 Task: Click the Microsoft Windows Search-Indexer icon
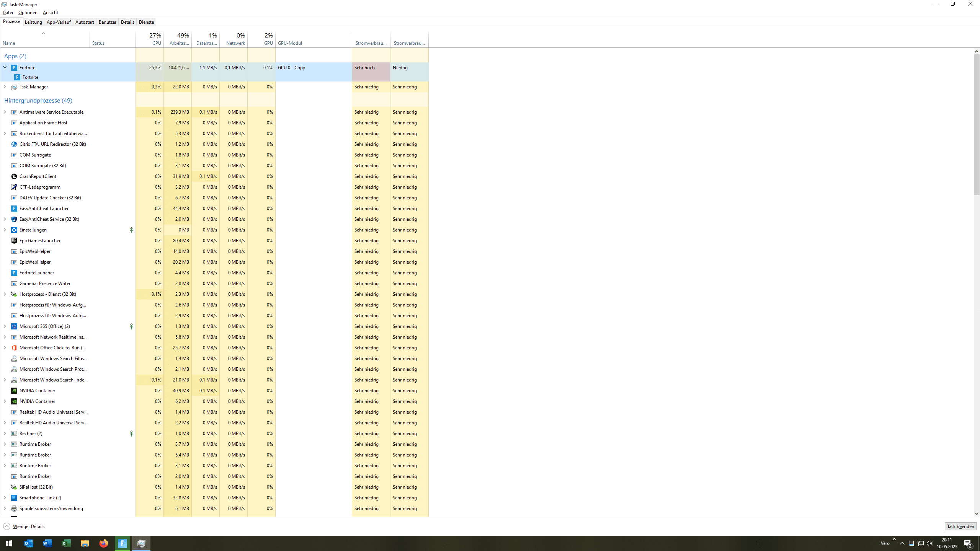point(14,380)
